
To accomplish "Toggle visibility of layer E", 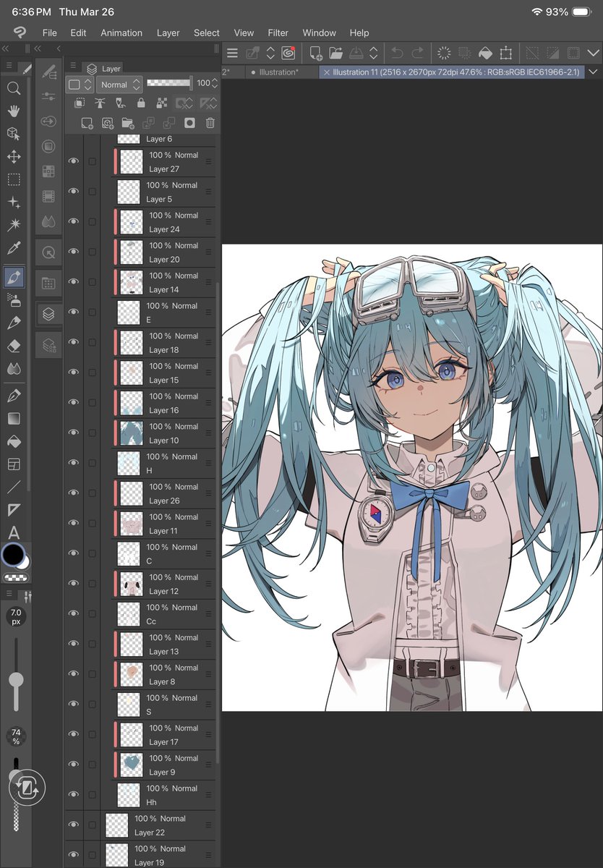I will [x=73, y=312].
